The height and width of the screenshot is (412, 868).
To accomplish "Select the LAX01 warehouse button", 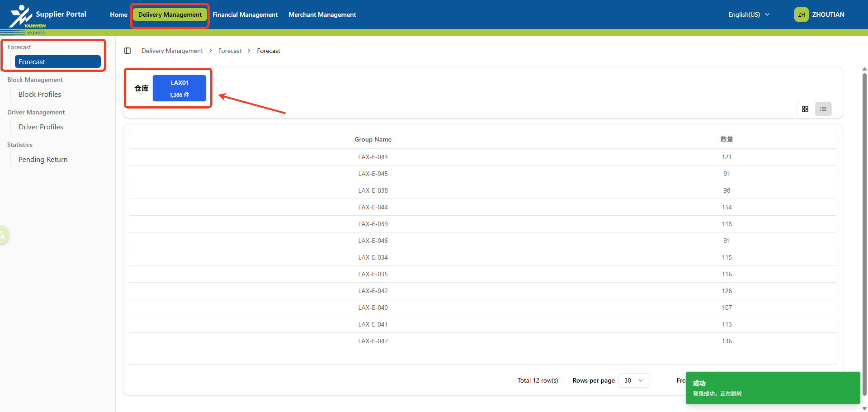I will pos(179,88).
